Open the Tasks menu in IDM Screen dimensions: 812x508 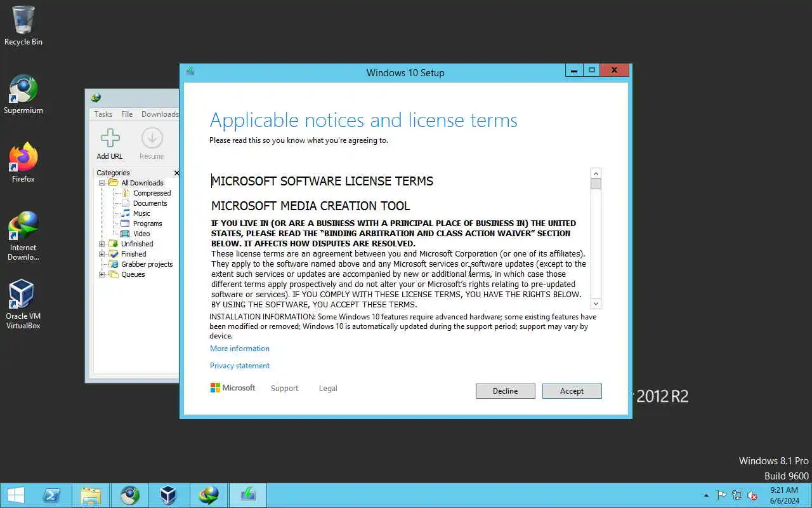click(103, 114)
